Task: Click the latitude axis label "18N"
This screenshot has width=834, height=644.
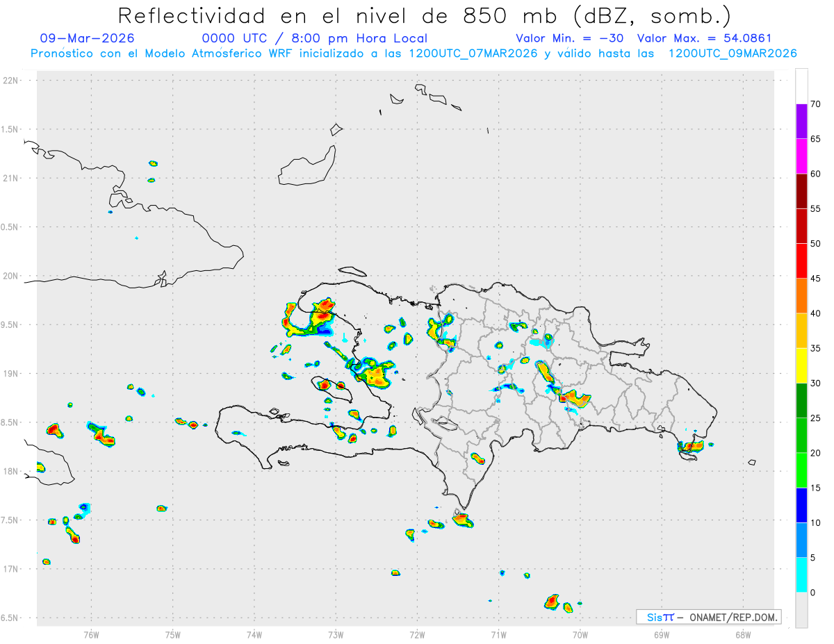Action: click(10, 471)
